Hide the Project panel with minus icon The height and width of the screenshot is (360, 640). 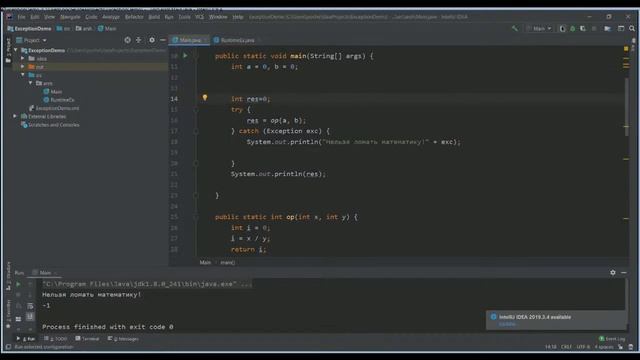tap(162, 40)
